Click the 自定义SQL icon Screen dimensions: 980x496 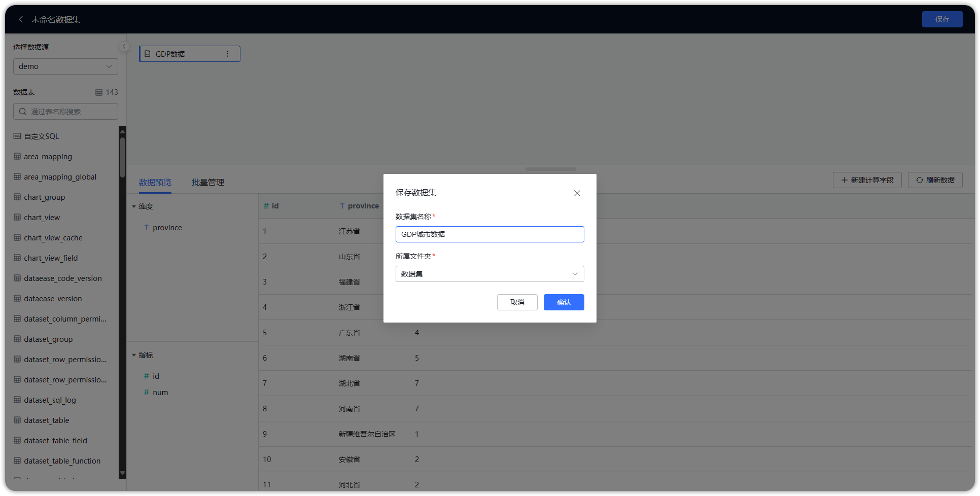pyautogui.click(x=17, y=136)
